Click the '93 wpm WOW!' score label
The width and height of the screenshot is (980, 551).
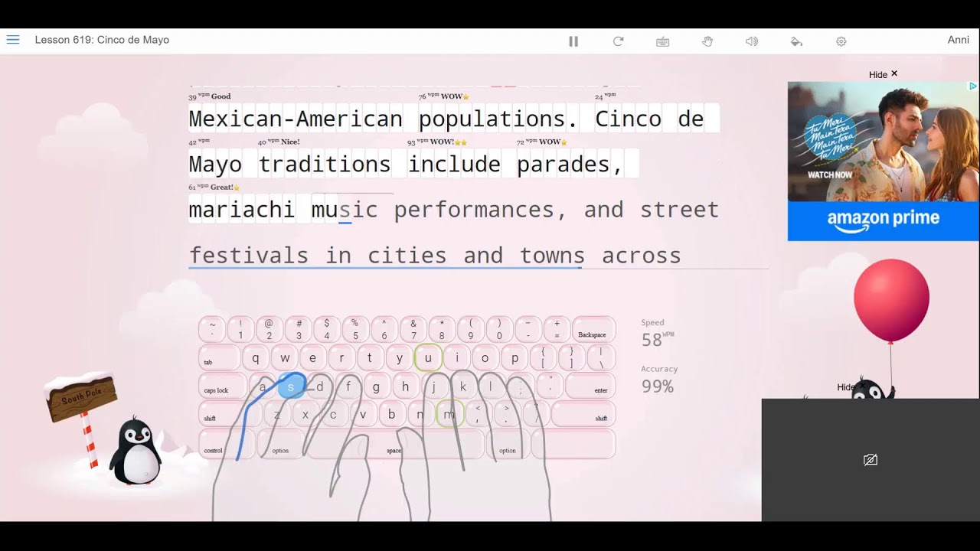[x=437, y=142]
